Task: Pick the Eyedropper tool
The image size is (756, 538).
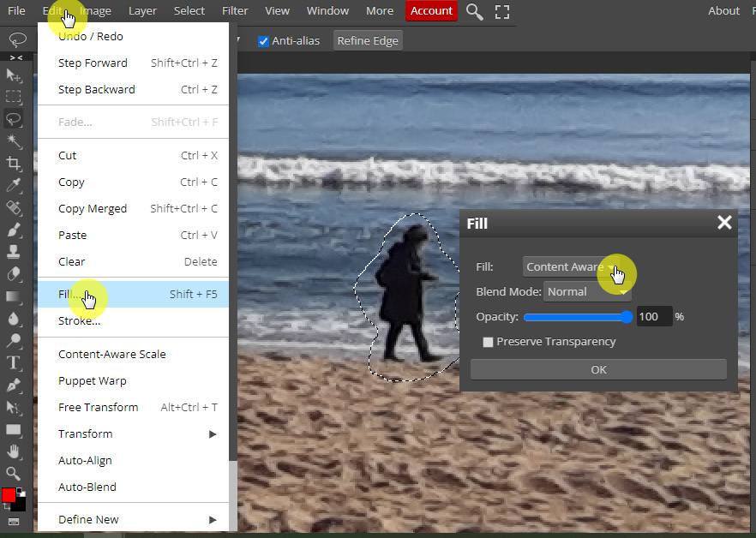Action: (14, 185)
